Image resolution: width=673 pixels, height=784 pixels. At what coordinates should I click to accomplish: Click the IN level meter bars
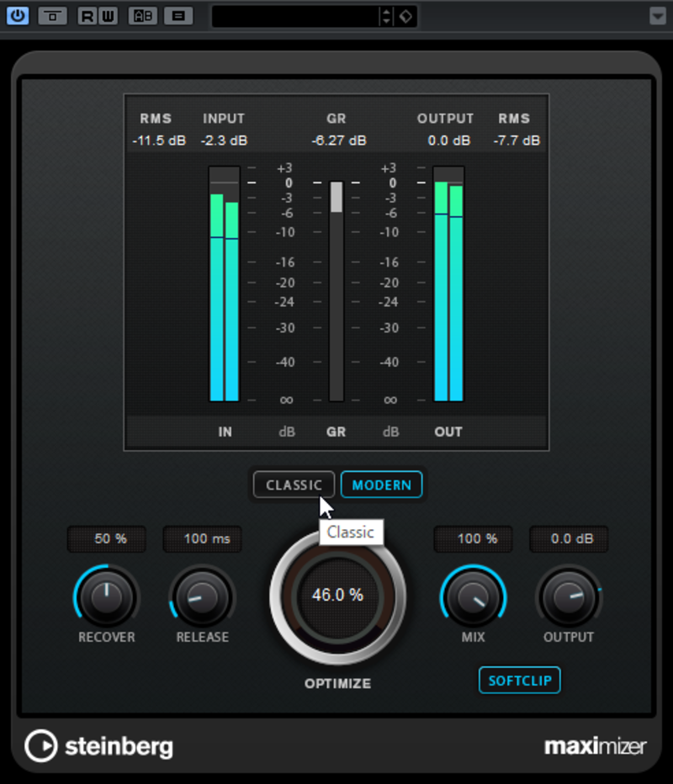click(x=225, y=284)
